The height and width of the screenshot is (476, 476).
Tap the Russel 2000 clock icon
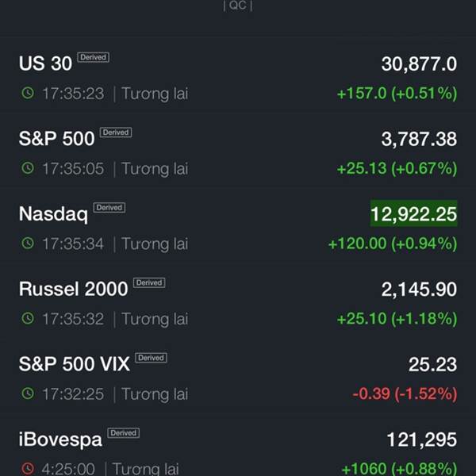pyautogui.click(x=28, y=318)
